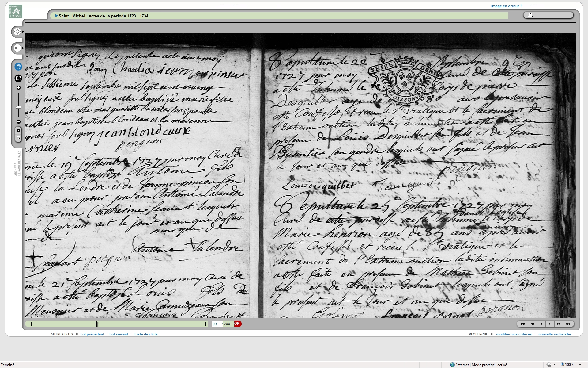Click the Saint-Michel title disclosure arrow
The height and width of the screenshot is (368, 588).
coord(56,16)
